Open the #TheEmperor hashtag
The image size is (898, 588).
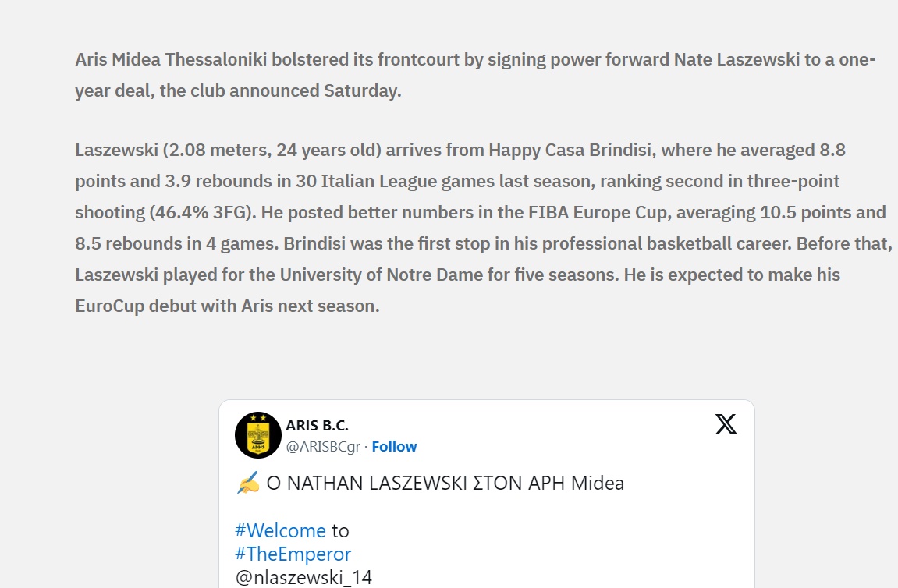[x=293, y=554]
